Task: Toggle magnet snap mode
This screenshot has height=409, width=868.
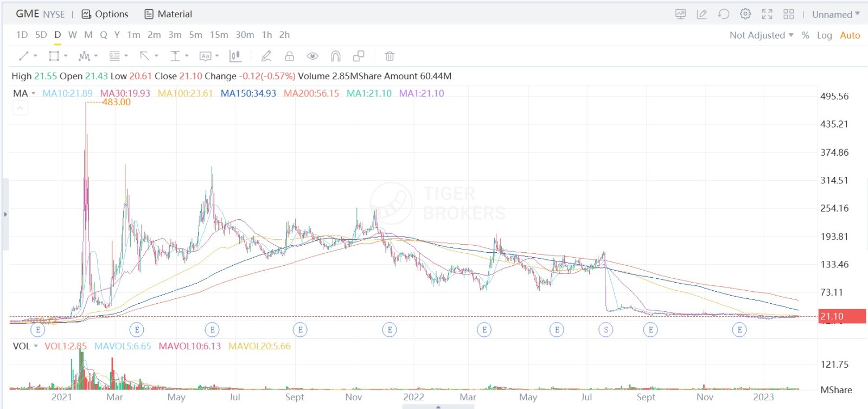Action: (336, 56)
